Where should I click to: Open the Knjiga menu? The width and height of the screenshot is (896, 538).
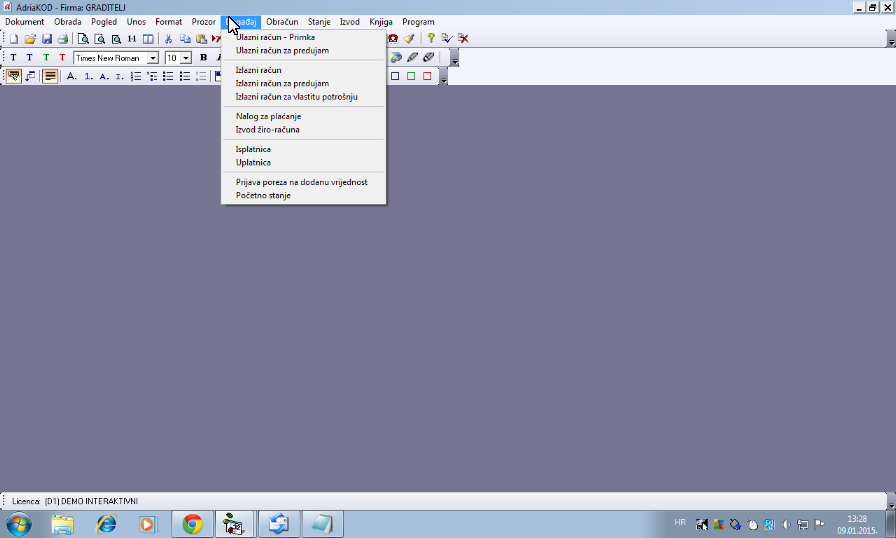381,22
